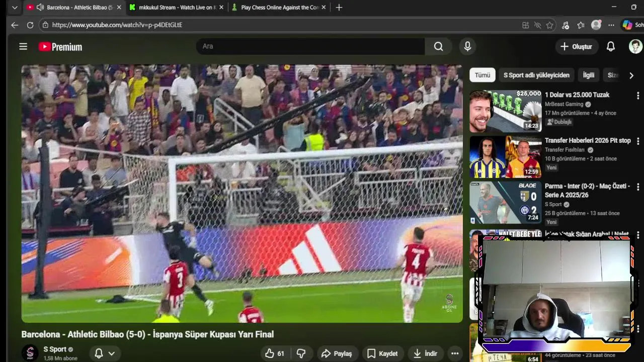Open new browser tab with plus
This screenshot has width=644, height=362.
pyautogui.click(x=339, y=8)
